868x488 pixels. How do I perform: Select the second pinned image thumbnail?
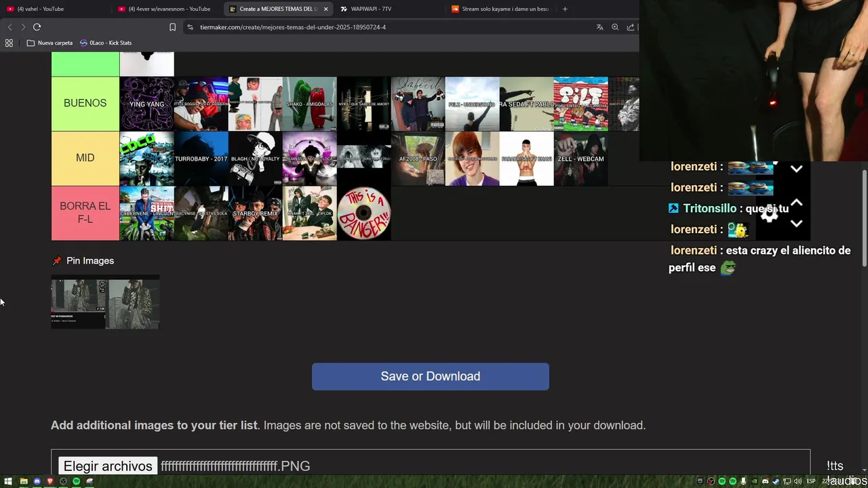click(132, 302)
